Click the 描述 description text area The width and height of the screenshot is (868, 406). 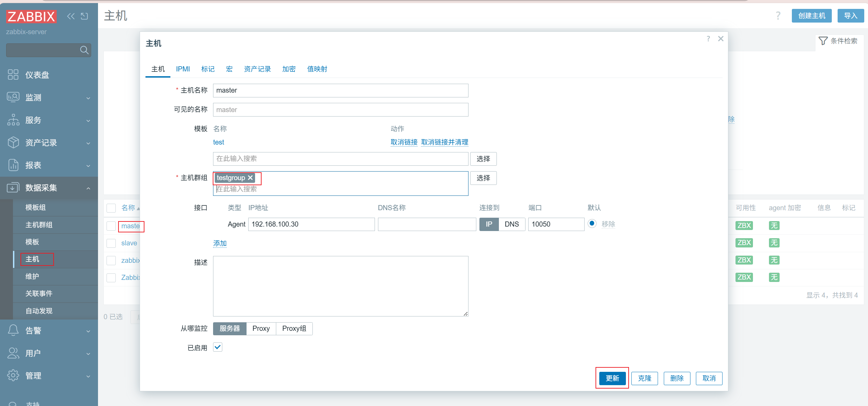(340, 286)
